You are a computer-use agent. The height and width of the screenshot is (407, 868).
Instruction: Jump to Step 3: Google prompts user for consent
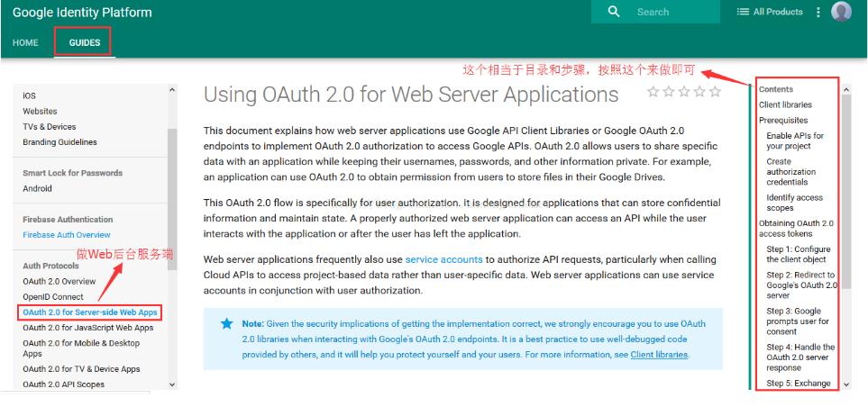click(798, 321)
